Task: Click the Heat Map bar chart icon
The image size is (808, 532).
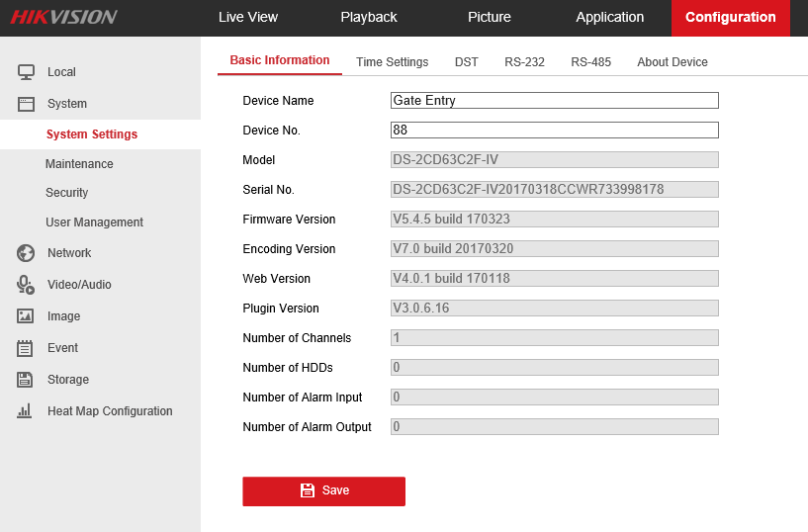Action: pos(26,411)
